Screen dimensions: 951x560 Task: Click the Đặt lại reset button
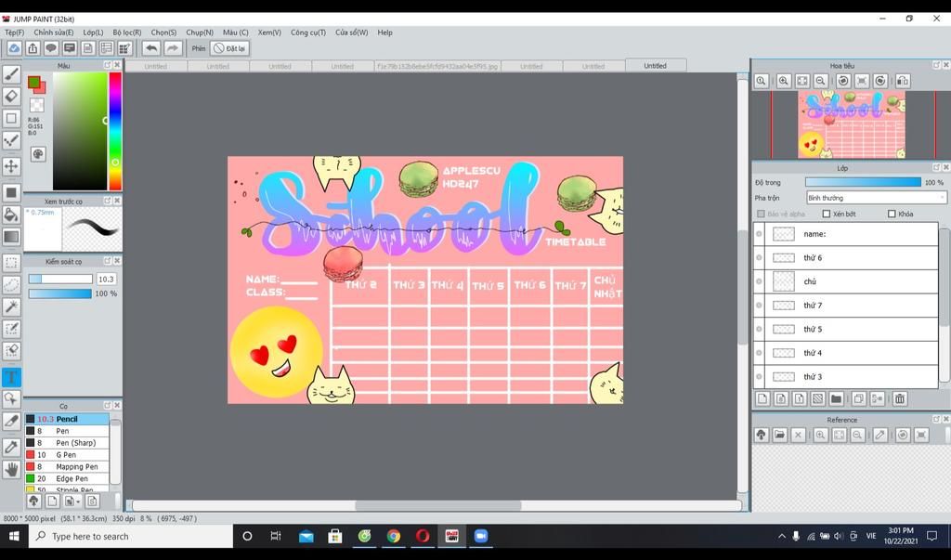coord(229,48)
